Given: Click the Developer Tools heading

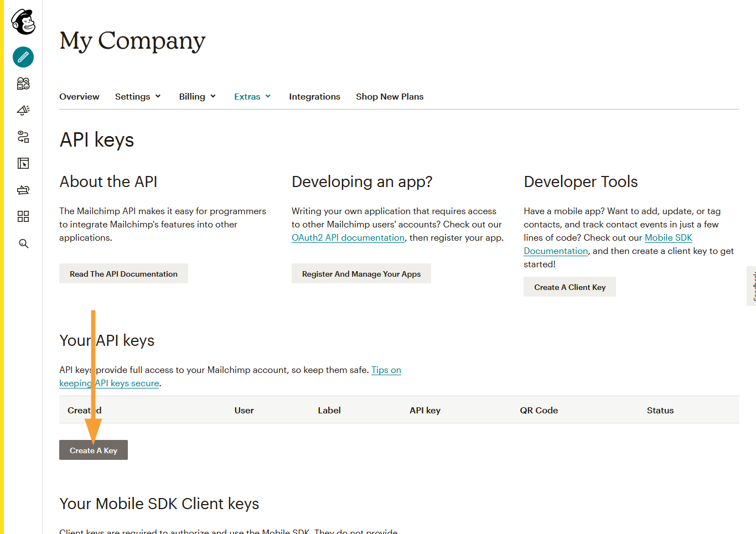Looking at the screenshot, I should [x=581, y=182].
